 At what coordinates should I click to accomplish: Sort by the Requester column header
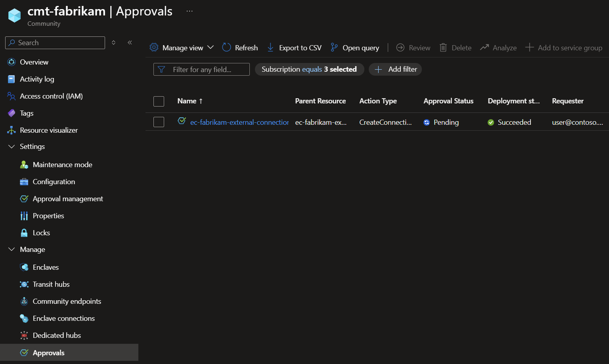click(568, 101)
